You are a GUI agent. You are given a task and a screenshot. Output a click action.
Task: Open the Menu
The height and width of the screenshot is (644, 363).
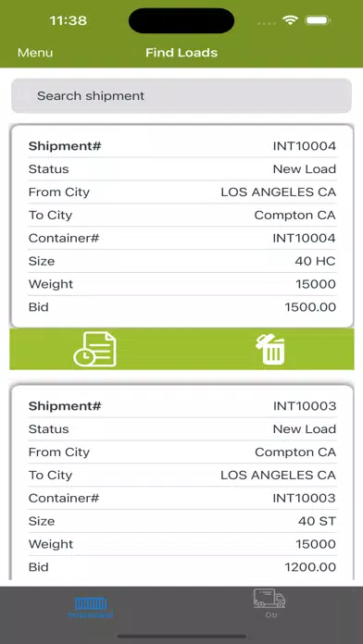click(35, 53)
